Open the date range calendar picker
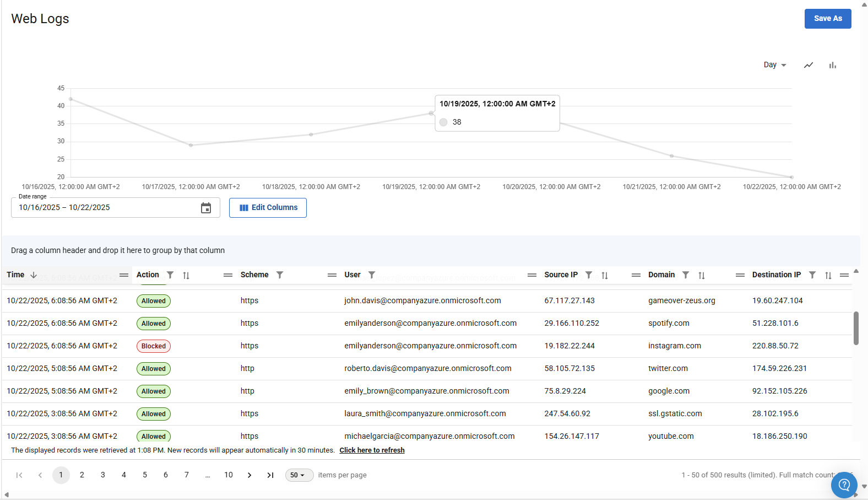868x500 pixels. click(x=206, y=208)
